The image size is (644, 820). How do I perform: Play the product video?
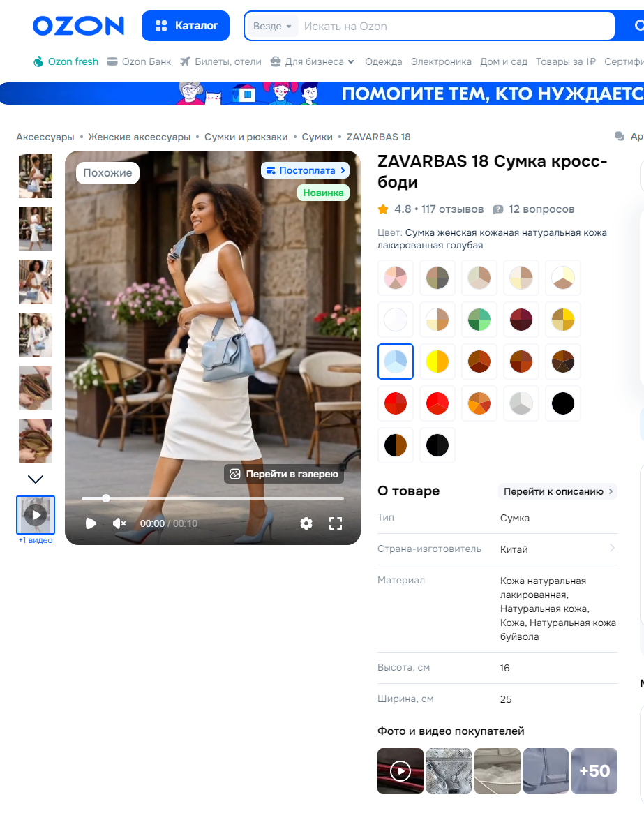(x=91, y=523)
